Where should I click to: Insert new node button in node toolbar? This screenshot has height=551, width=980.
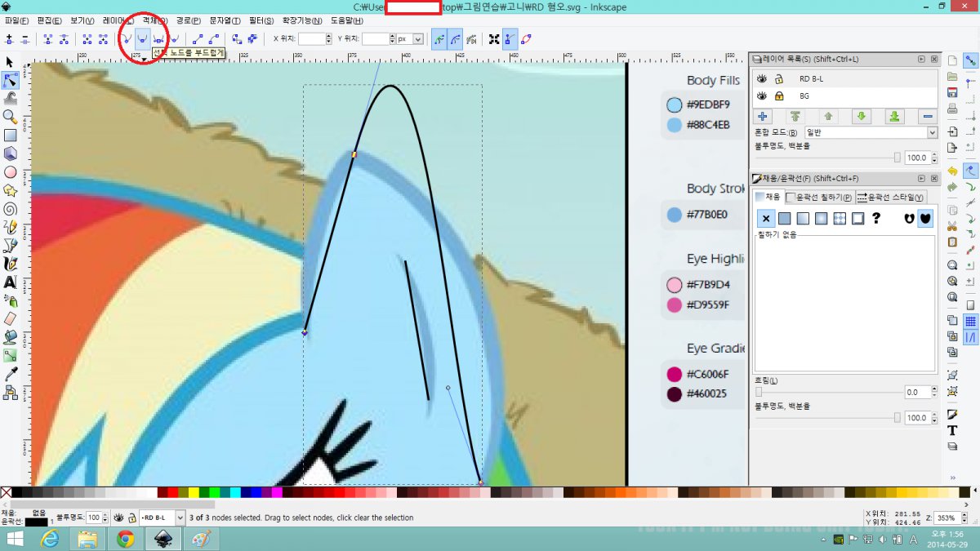(9, 38)
